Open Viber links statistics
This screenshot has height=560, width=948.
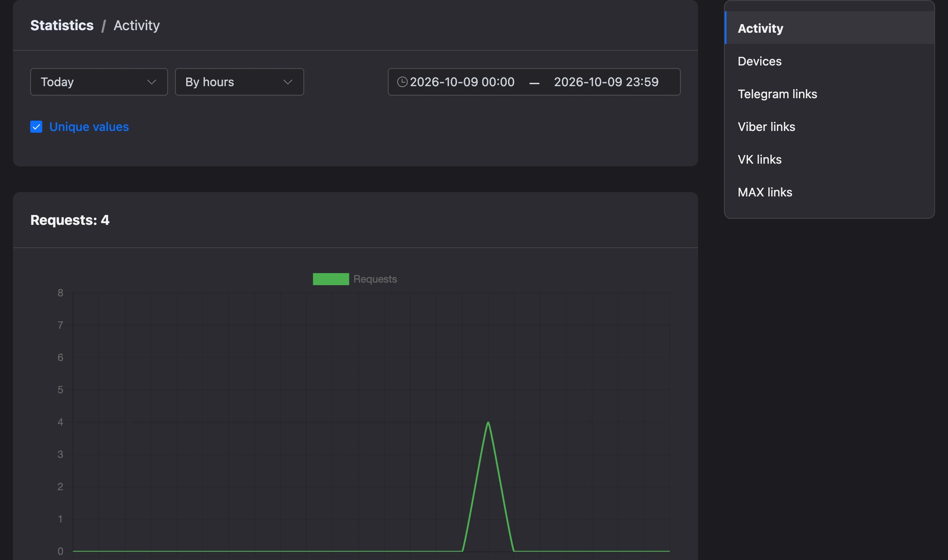[x=829, y=127]
